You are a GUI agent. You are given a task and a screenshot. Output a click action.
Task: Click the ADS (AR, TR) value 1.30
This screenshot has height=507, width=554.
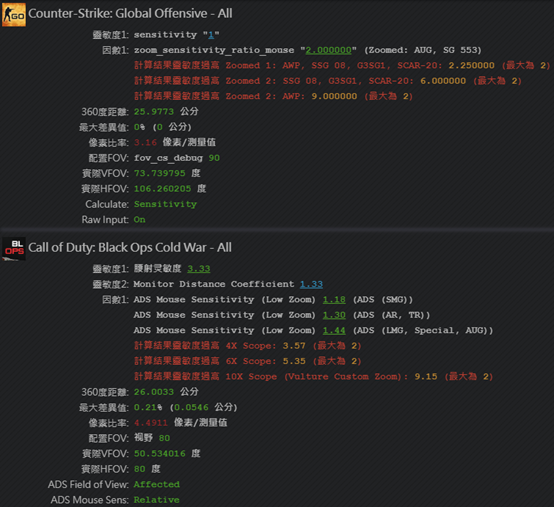pos(334,315)
